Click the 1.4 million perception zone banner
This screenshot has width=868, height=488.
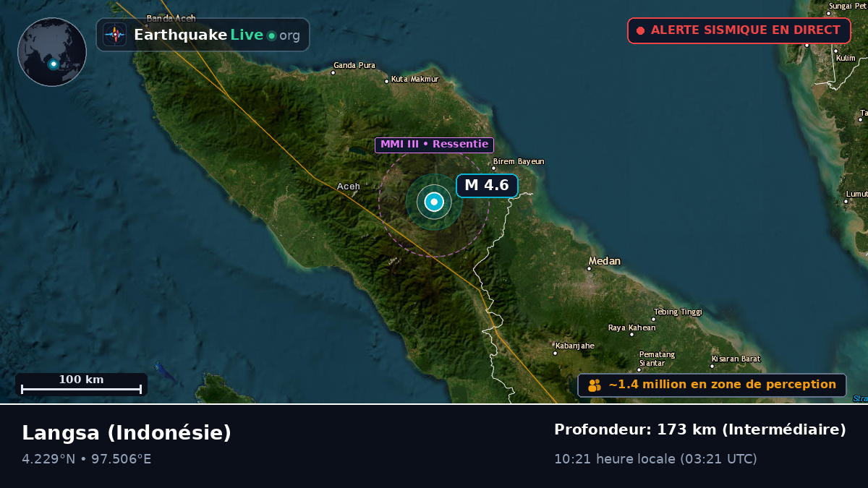coord(712,385)
